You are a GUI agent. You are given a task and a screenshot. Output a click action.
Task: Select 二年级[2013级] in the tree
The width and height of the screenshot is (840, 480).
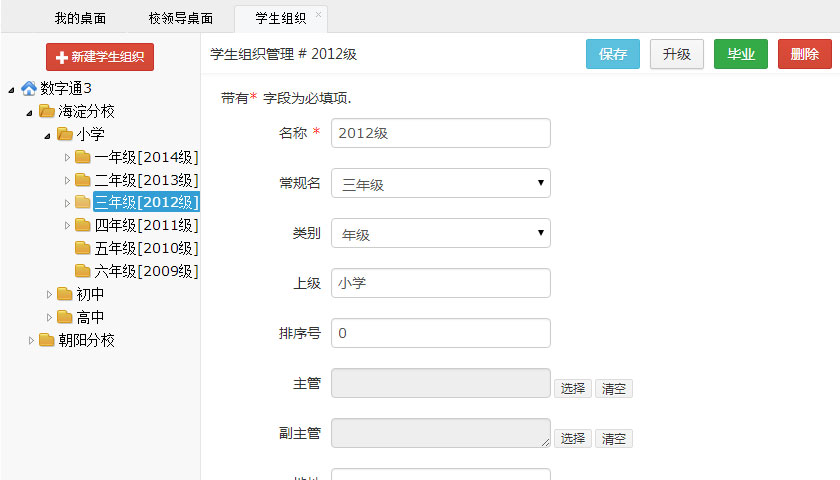146,180
